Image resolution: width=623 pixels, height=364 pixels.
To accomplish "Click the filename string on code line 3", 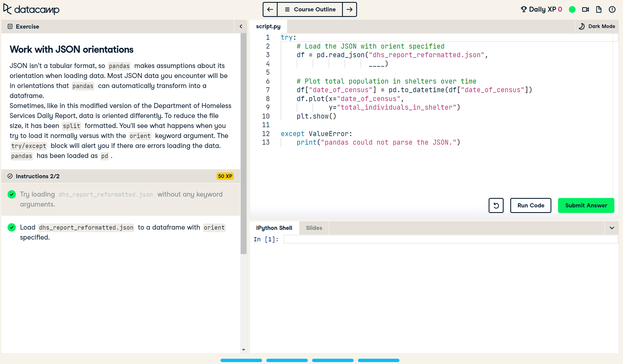I will 426,55.
